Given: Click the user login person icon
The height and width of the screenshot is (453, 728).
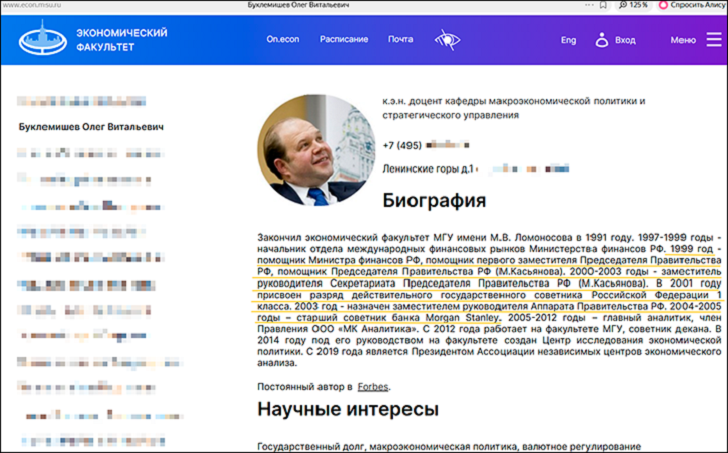Looking at the screenshot, I should point(602,40).
